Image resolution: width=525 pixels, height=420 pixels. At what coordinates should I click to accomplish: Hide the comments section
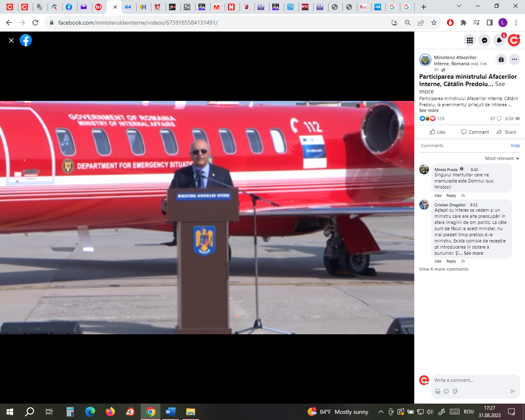[x=515, y=146]
